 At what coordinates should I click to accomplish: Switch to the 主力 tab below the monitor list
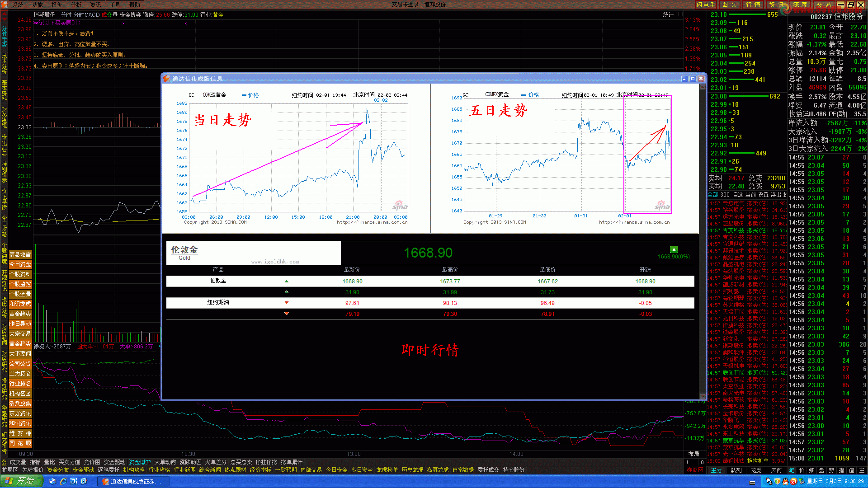[x=717, y=470]
